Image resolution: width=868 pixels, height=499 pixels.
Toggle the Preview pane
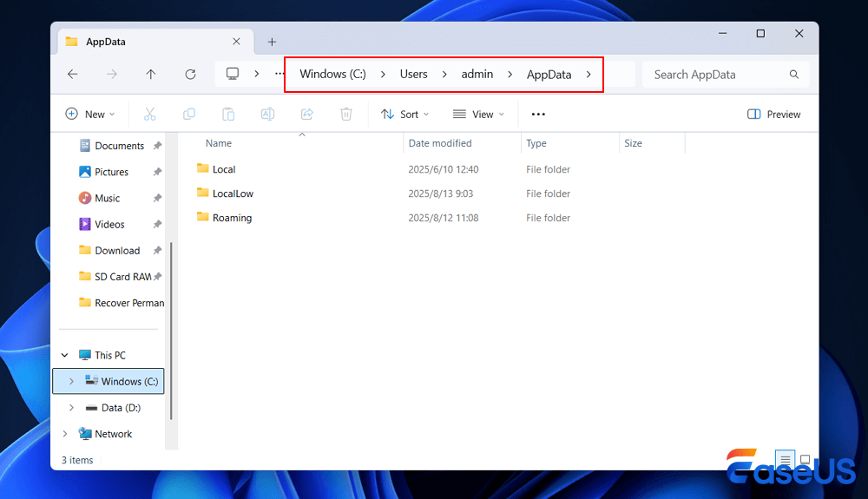[773, 114]
